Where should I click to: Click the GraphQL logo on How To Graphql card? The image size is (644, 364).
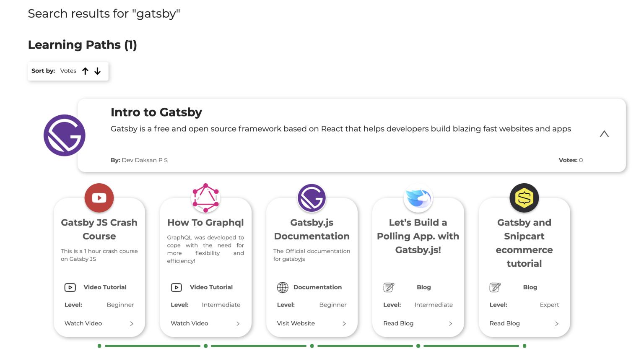205,198
